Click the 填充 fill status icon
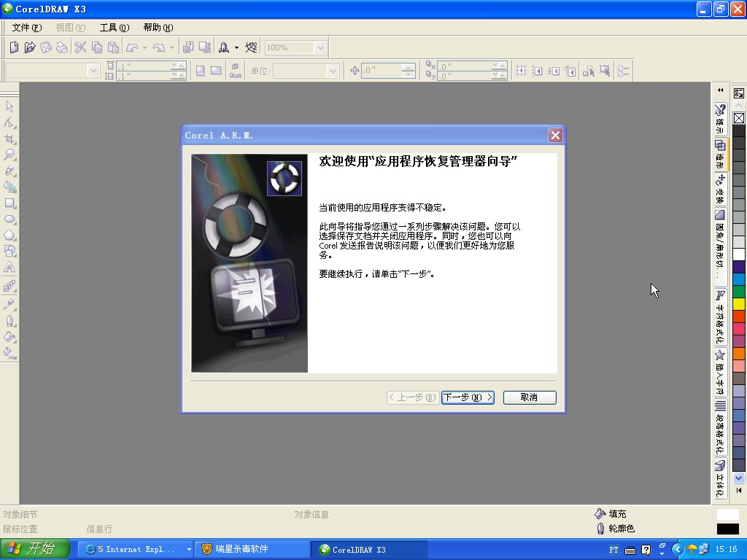The width and height of the screenshot is (747, 560). coord(600,513)
